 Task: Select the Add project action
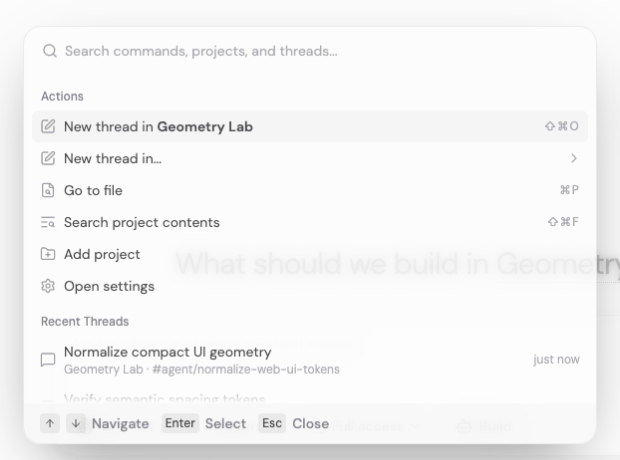tap(310, 254)
